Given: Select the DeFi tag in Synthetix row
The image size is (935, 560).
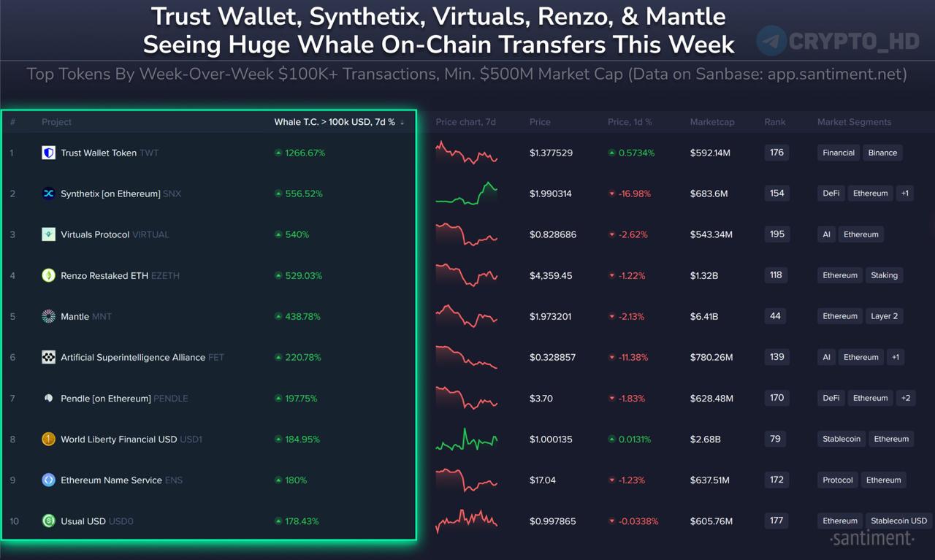Looking at the screenshot, I should pos(831,193).
